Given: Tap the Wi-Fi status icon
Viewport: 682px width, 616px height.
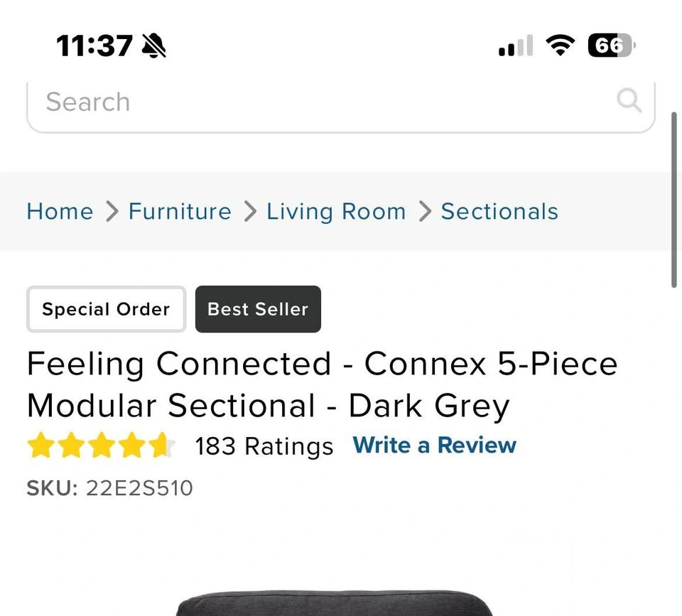Looking at the screenshot, I should tap(561, 45).
